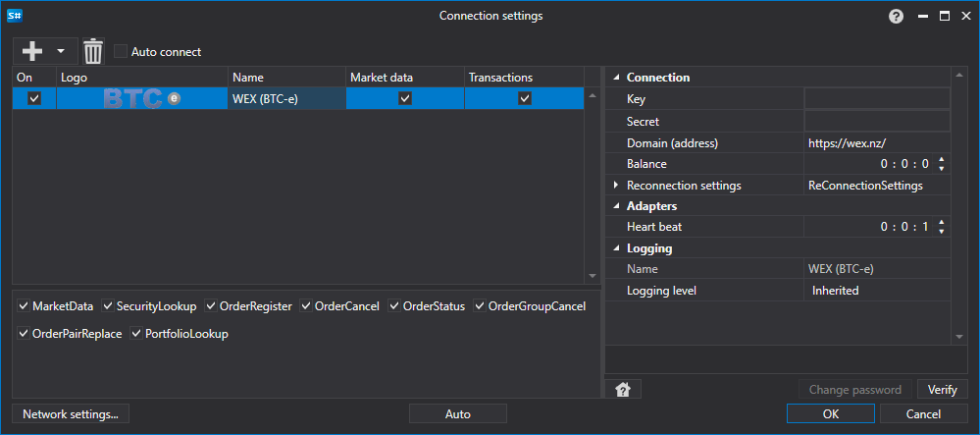
Task: Maximize the Connection settings window
Action: (x=945, y=17)
